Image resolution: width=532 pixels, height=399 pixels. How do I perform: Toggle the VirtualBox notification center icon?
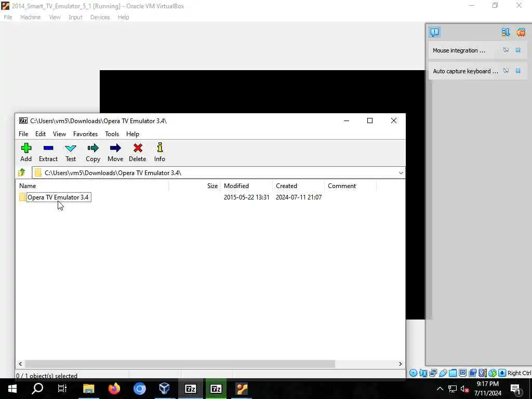click(x=435, y=32)
